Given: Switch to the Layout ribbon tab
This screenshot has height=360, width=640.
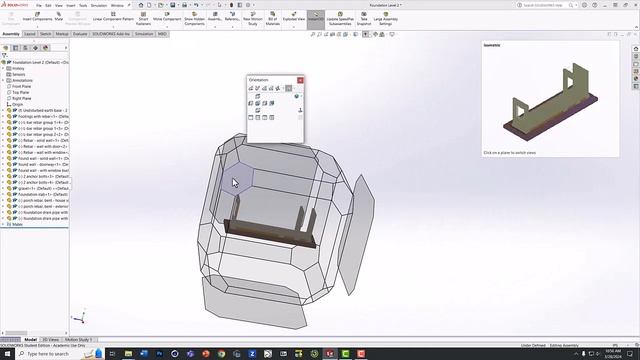Looking at the screenshot, I should [29, 34].
